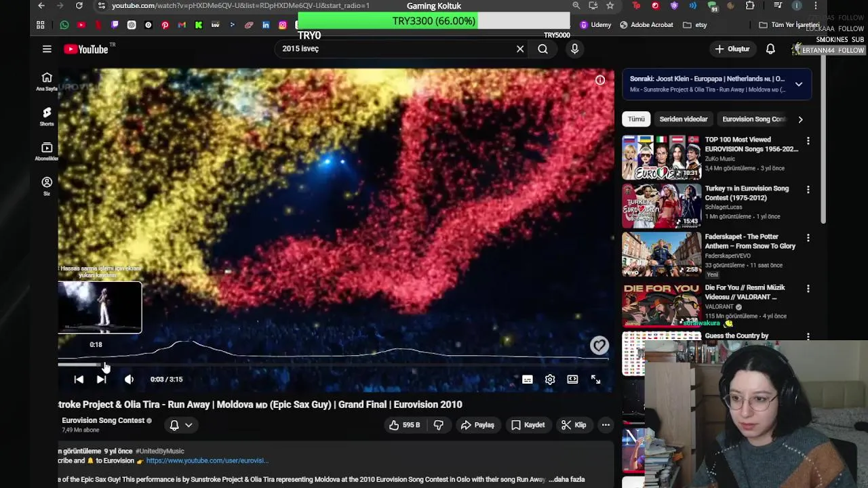The height and width of the screenshot is (488, 868).
Task: Click the browser address bar URL
Action: pyautogui.click(x=241, y=5)
